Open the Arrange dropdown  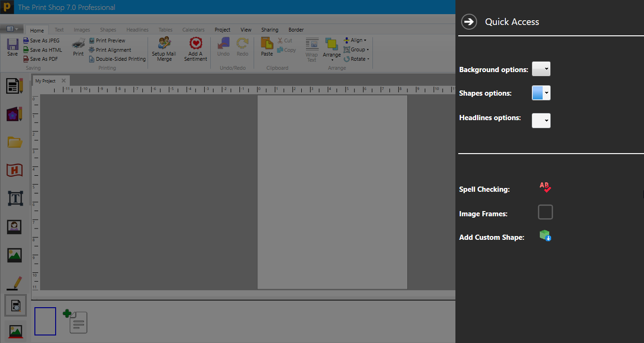pos(332,50)
